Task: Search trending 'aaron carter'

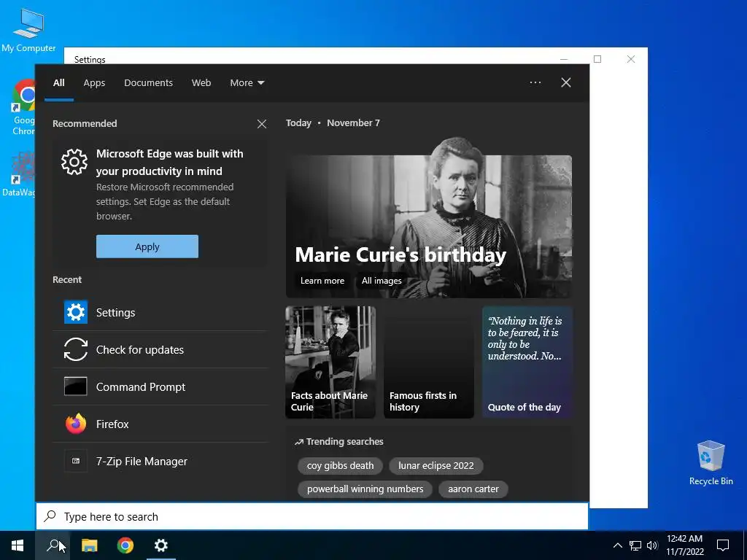Action: pos(473,489)
